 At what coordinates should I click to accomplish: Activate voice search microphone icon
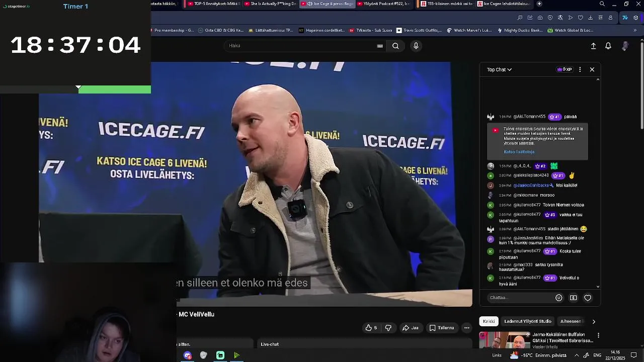(416, 46)
